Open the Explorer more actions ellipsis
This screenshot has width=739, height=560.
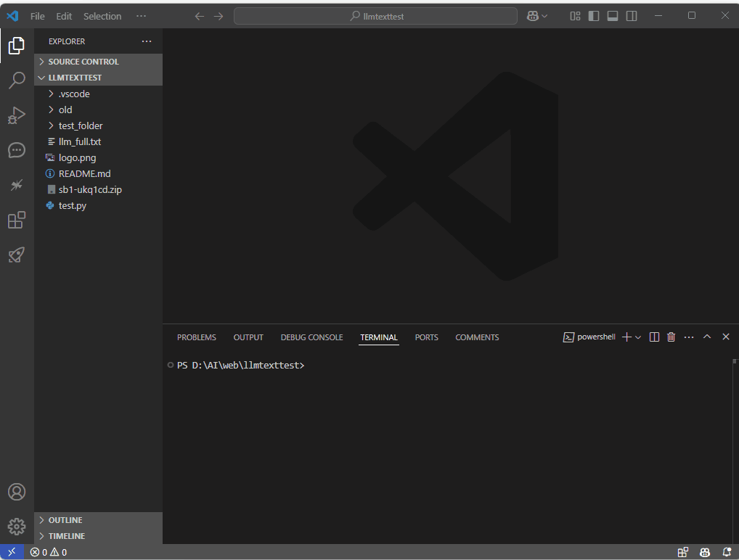(147, 41)
